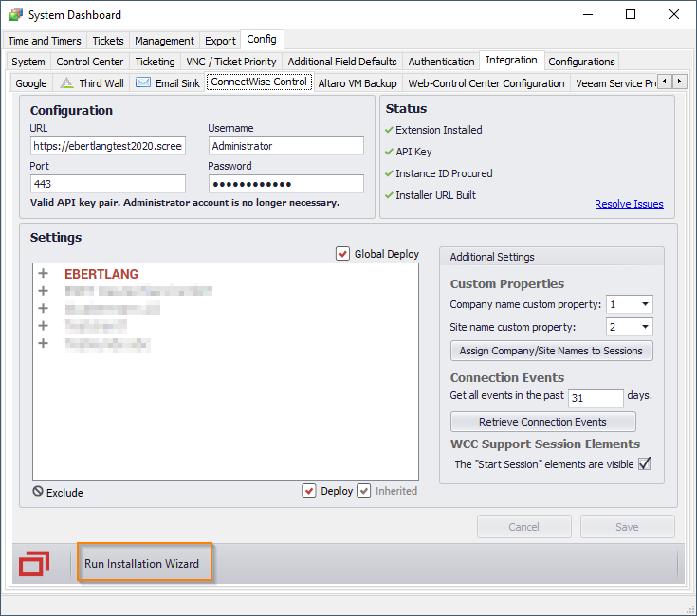
Task: Click the Port input field
Action: (x=107, y=184)
